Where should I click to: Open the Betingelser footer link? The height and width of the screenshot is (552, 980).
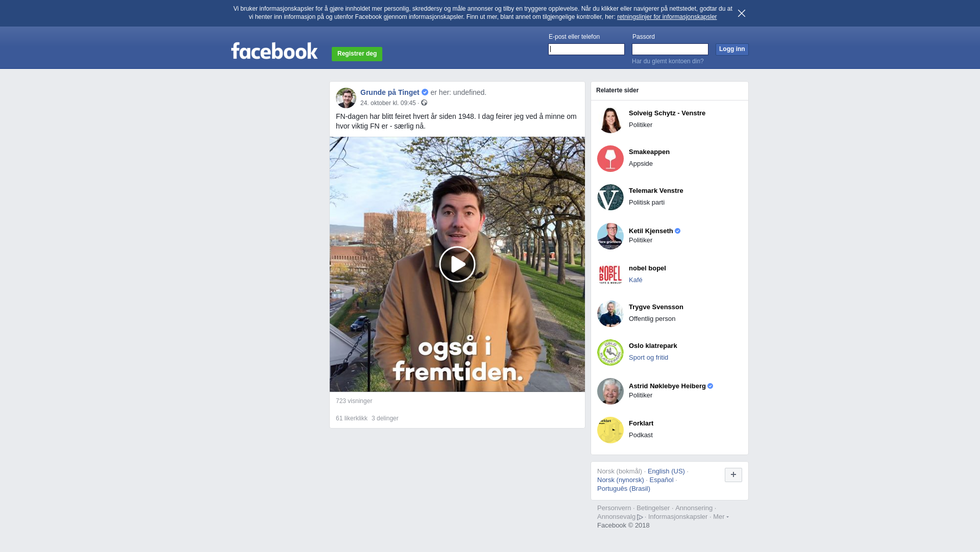(x=653, y=508)
